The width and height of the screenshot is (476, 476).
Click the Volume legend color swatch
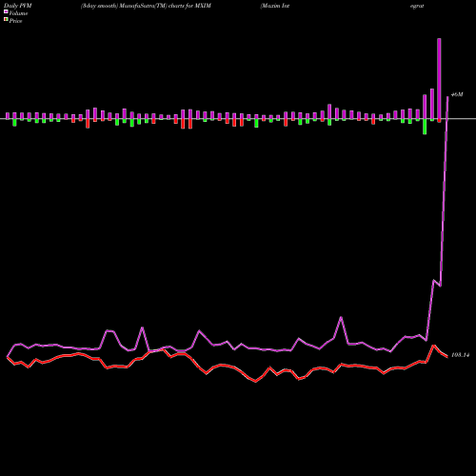pyautogui.click(x=6, y=12)
